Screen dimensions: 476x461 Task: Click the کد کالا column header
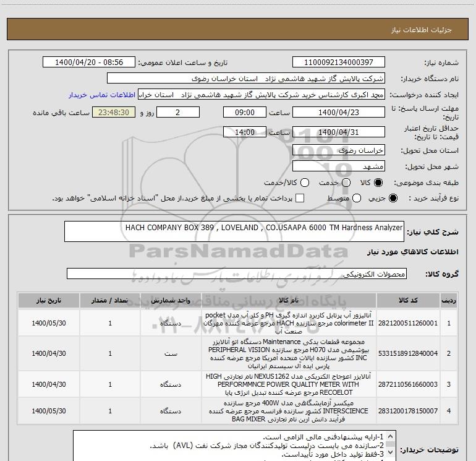[x=408, y=301]
